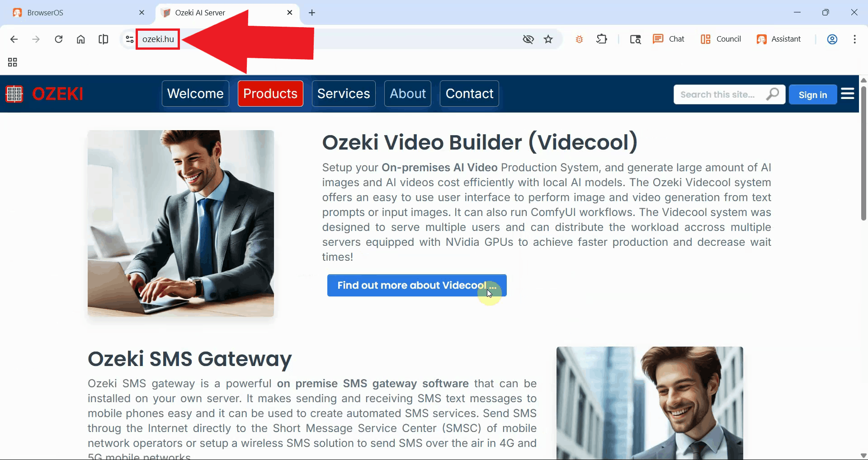Open the browser three-dot menu
Image resolution: width=868 pixels, height=460 pixels.
click(x=854, y=39)
